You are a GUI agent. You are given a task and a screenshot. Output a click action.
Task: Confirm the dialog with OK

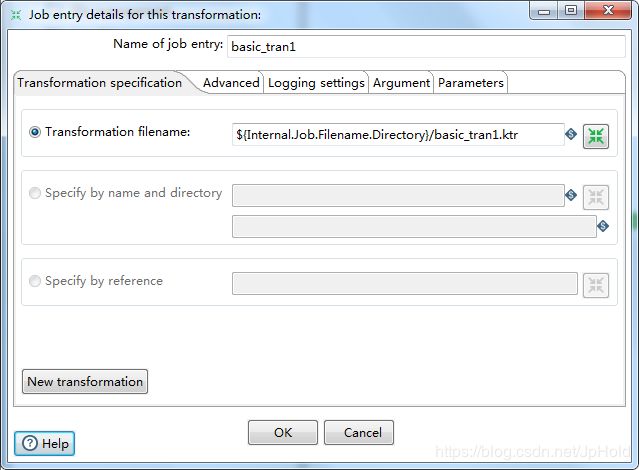(x=283, y=432)
